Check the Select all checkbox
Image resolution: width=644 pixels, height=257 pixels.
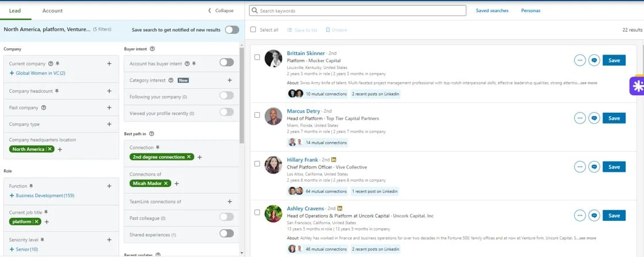tap(253, 29)
